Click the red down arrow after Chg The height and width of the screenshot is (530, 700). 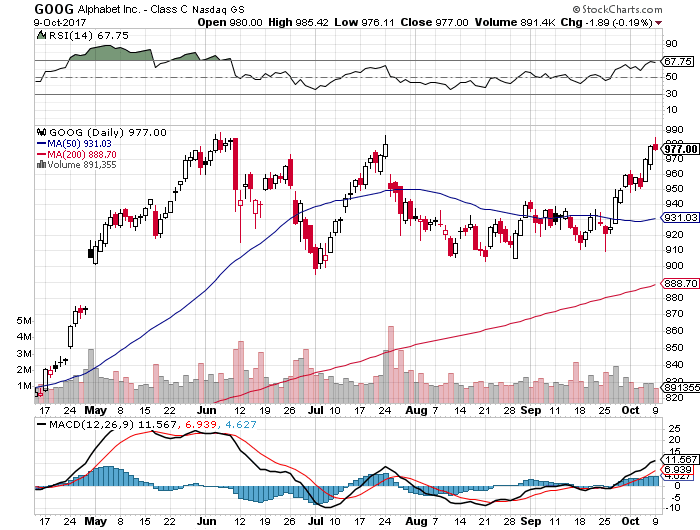(x=658, y=23)
